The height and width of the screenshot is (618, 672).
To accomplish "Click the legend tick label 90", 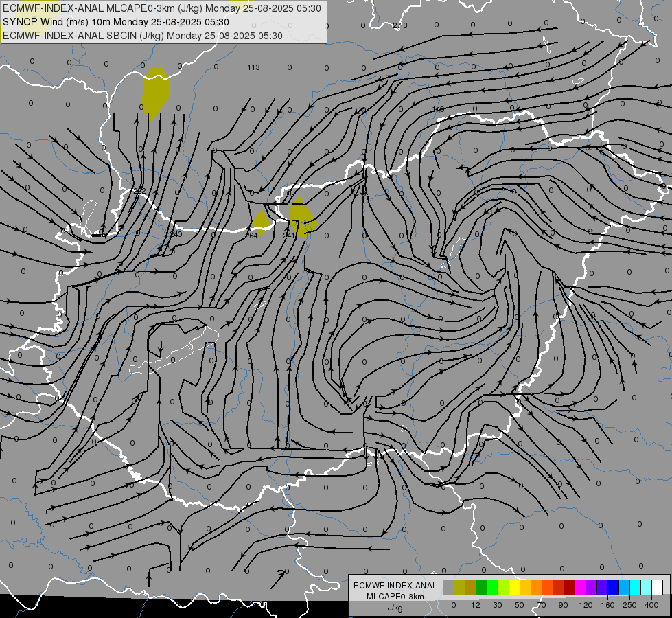I will click(564, 605).
